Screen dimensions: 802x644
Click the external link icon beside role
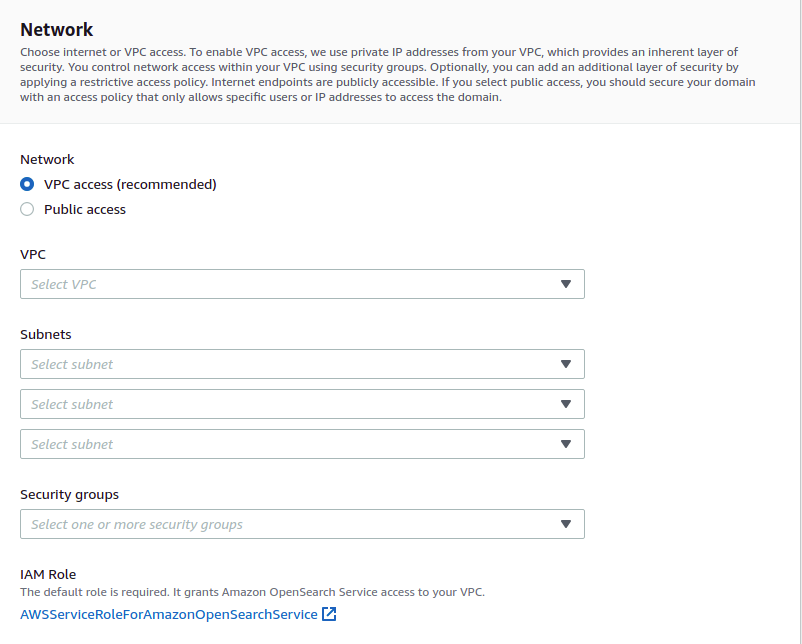click(x=329, y=614)
